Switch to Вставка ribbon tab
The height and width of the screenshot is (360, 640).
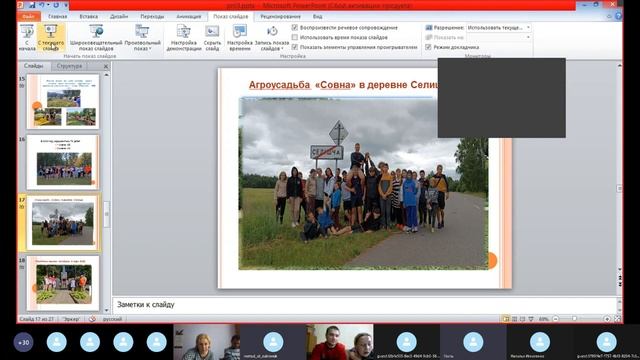coord(89,16)
